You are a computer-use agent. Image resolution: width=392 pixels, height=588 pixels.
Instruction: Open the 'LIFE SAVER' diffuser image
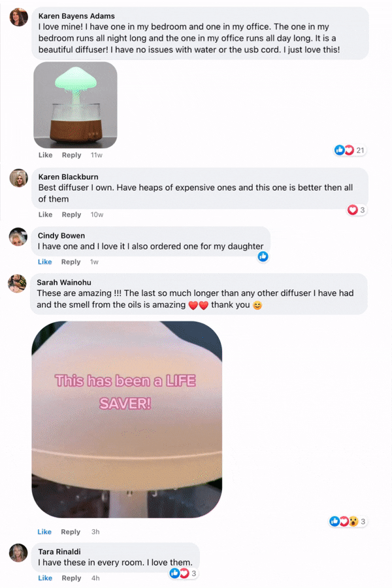[x=127, y=419]
